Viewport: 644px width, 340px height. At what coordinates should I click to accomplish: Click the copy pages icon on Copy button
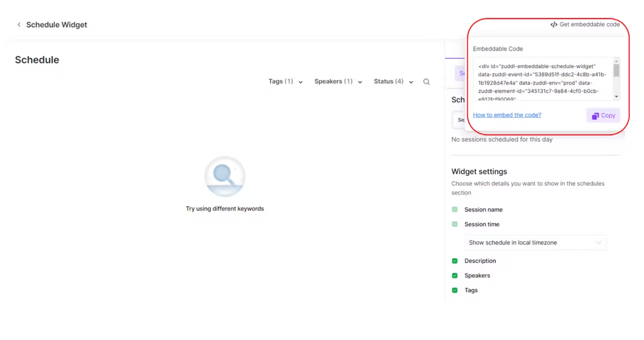[x=595, y=115]
